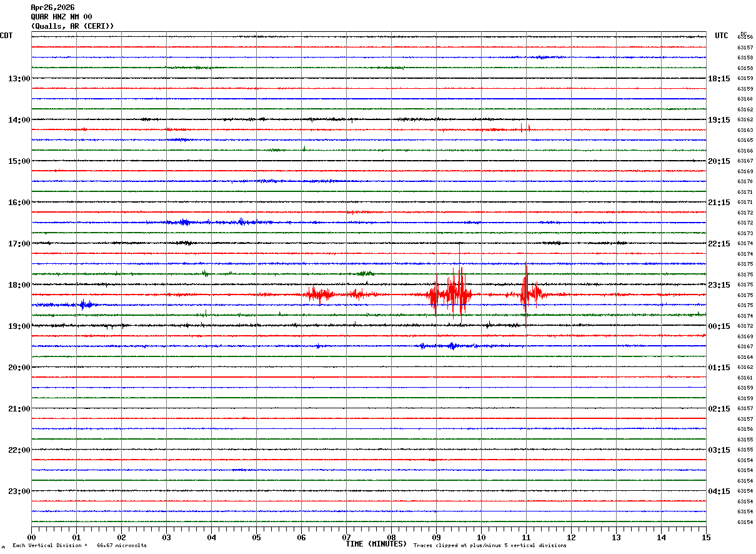Click the 21:15 UTC time label
Image resolution: width=756 pixels, height=554 pixels.
[719, 203]
